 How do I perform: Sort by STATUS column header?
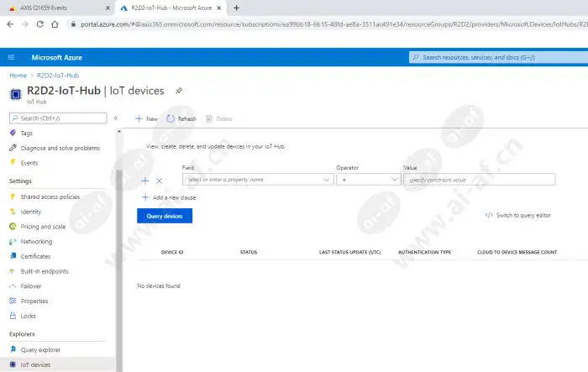tap(249, 253)
